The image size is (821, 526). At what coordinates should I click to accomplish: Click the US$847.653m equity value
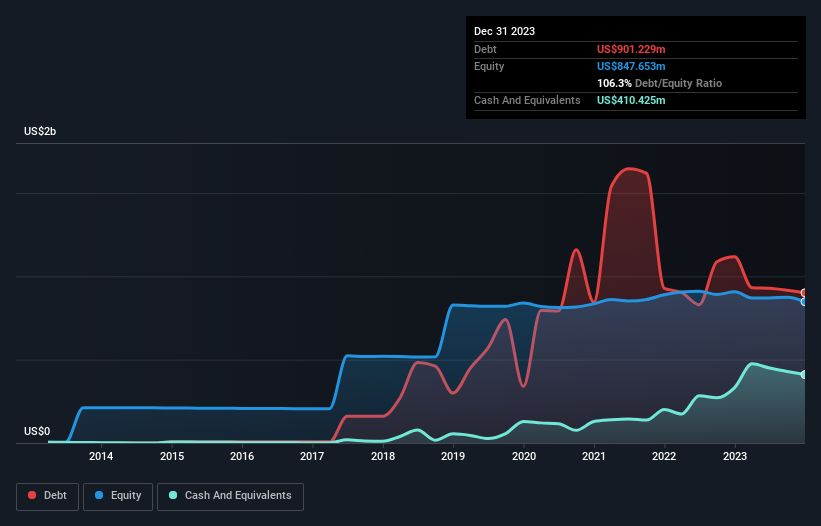pyautogui.click(x=631, y=66)
